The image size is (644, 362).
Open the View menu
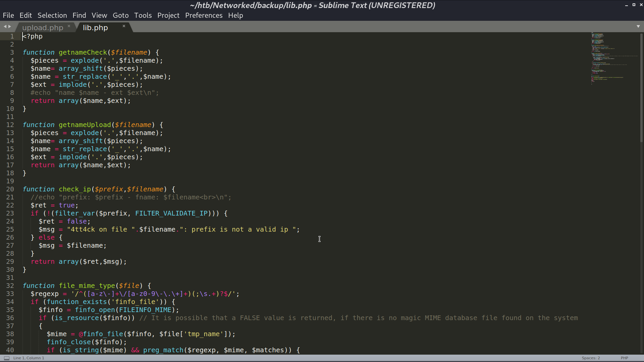(99, 15)
